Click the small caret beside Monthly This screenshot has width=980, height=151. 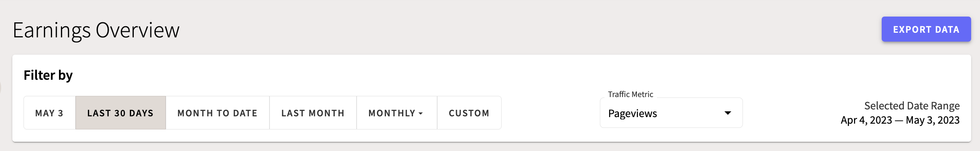coord(421,114)
